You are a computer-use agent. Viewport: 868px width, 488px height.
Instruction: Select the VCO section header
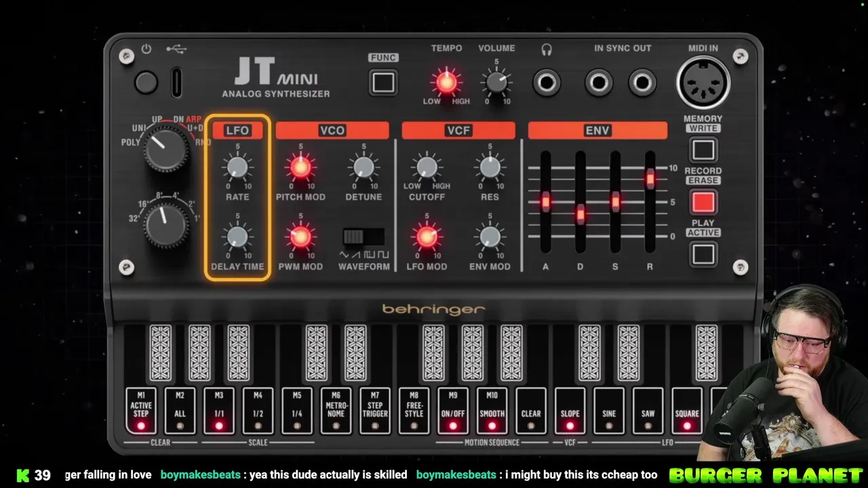332,131
